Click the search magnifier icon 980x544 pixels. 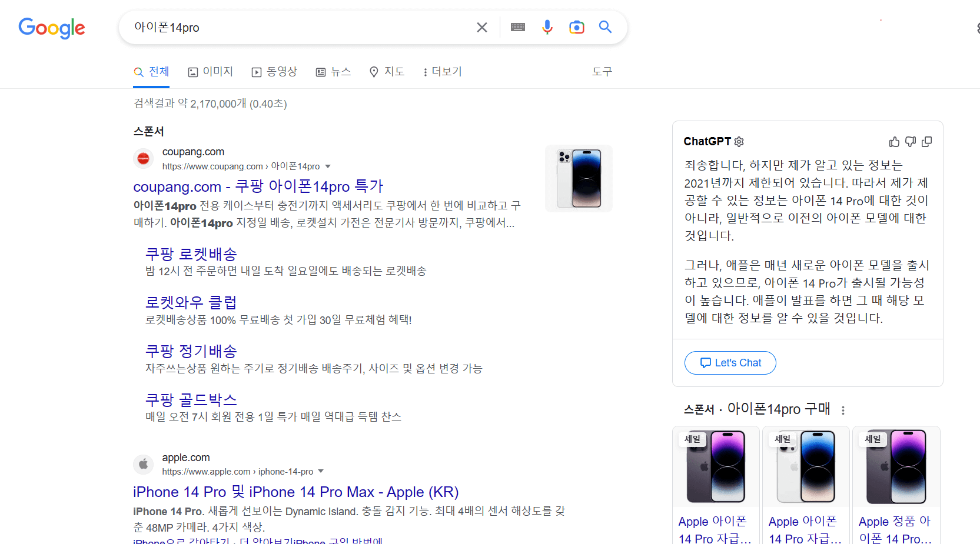[605, 26]
